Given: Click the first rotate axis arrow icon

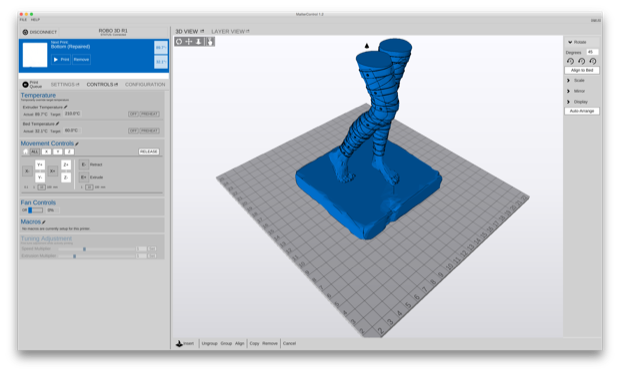Looking at the screenshot, I should pyautogui.click(x=570, y=61).
